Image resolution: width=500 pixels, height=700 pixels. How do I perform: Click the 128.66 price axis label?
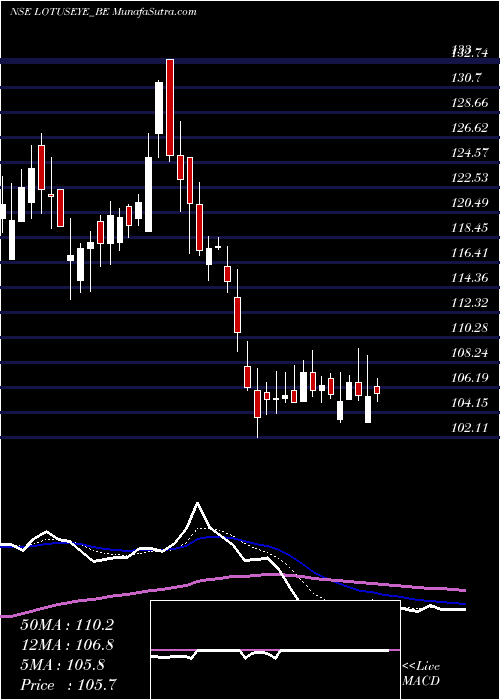click(x=470, y=103)
